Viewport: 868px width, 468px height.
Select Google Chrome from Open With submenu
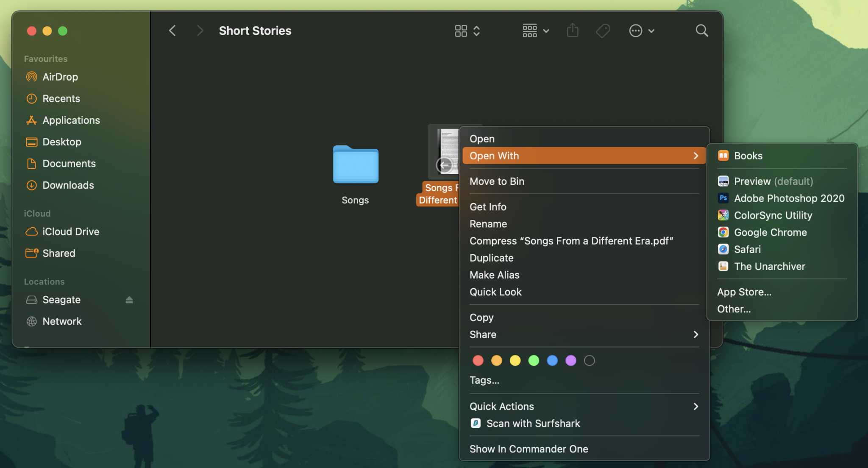pos(770,232)
